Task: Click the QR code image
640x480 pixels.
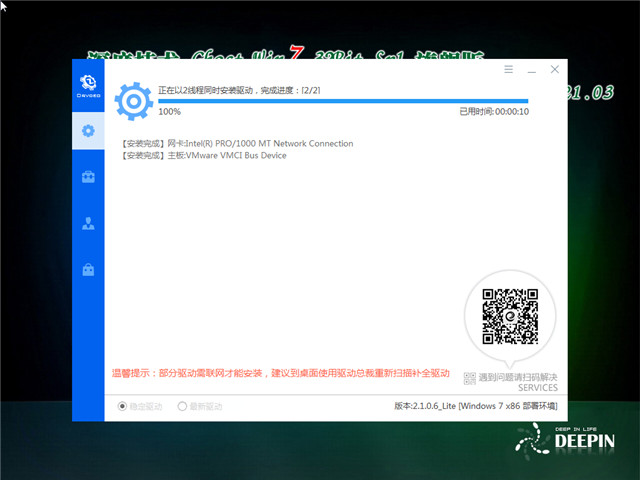Action: tap(510, 316)
